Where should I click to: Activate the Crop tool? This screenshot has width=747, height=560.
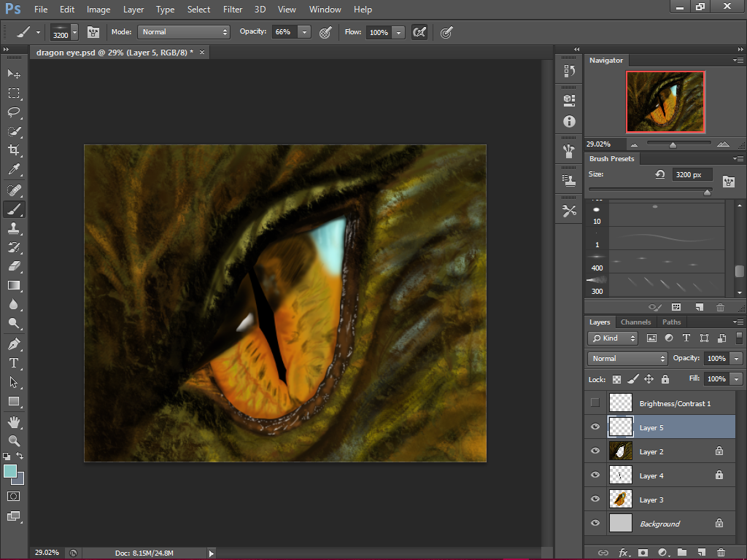(x=14, y=150)
